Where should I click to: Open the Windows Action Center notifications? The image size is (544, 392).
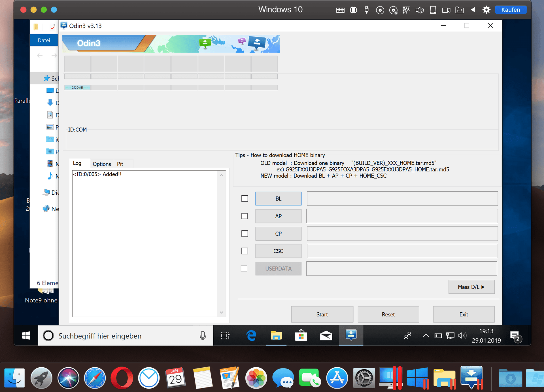pos(516,336)
